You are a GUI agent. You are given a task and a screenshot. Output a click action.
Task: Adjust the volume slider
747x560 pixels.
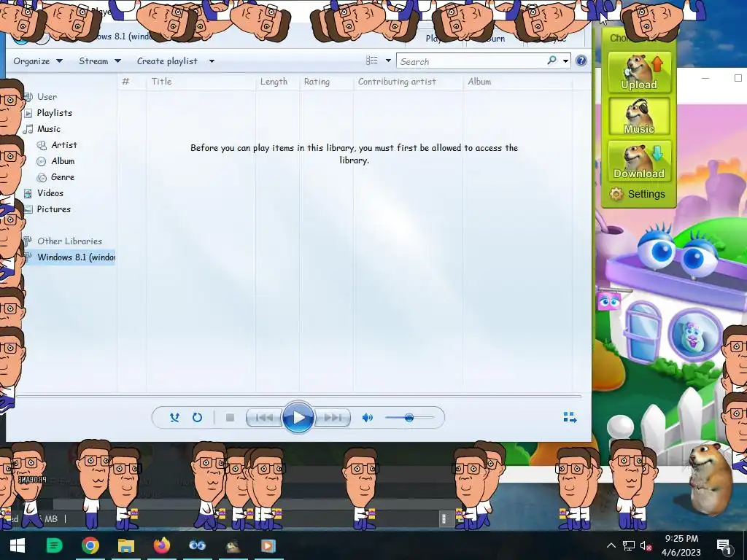[410, 418]
